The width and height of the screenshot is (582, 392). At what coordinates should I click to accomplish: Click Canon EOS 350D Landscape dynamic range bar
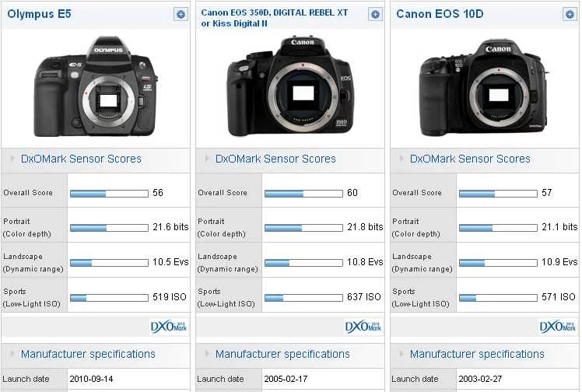[303, 263]
